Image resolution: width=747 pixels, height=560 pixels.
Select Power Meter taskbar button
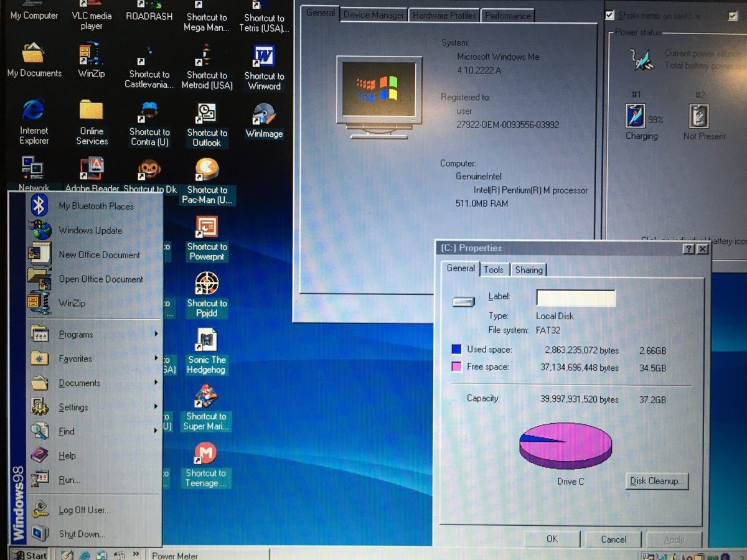pyautogui.click(x=208, y=555)
